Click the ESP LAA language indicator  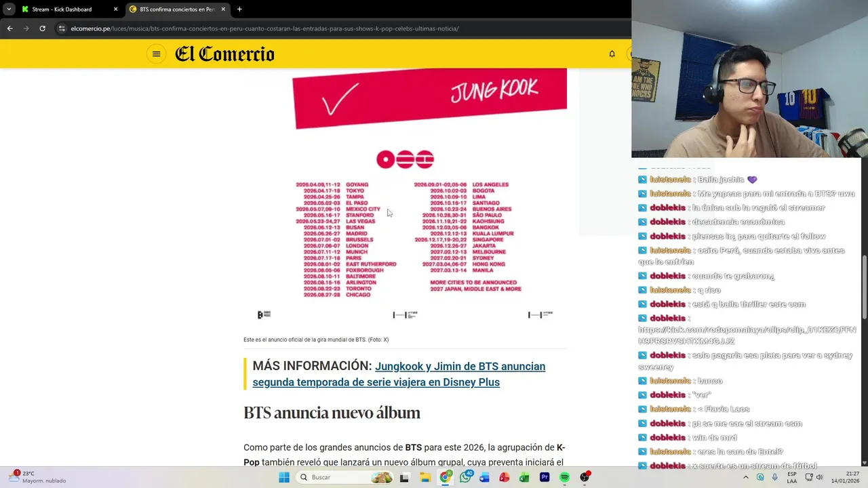click(x=792, y=477)
